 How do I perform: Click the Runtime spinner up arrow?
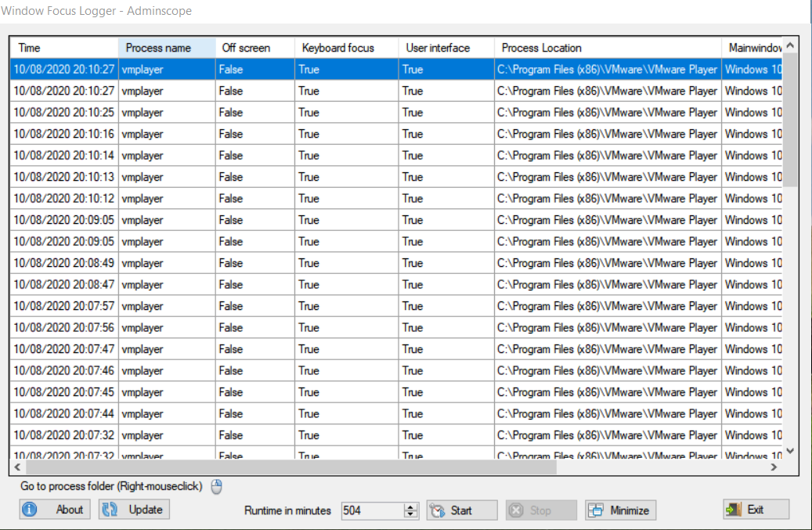click(410, 506)
